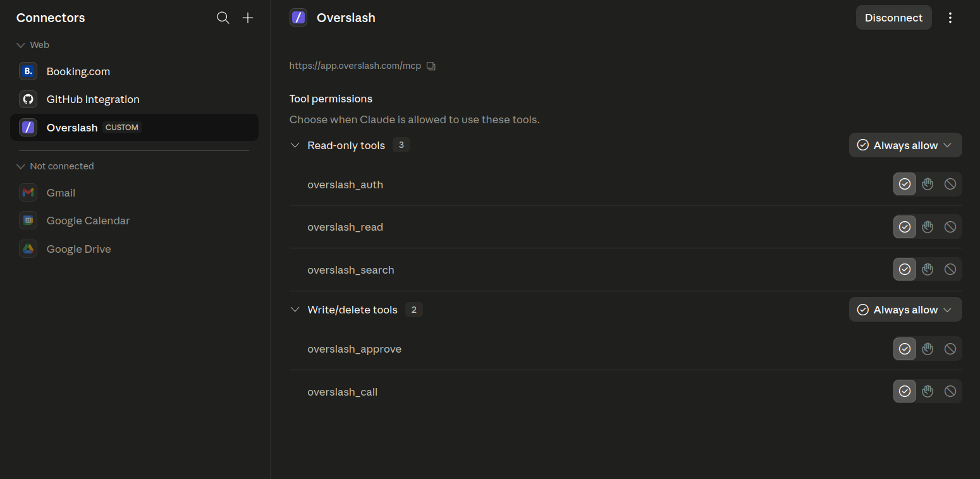Set overslash_call to always allow
The image size is (980, 479).
pyautogui.click(x=905, y=391)
